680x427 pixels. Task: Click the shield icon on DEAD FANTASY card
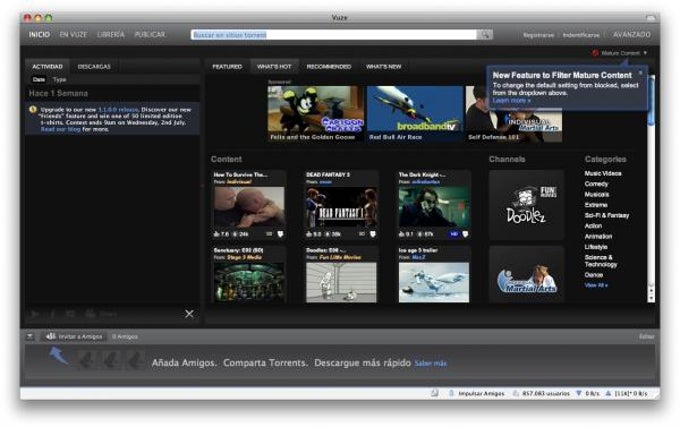[x=373, y=234]
